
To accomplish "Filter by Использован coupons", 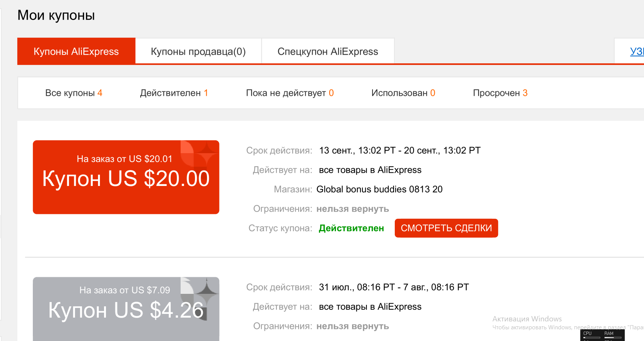I will (403, 93).
